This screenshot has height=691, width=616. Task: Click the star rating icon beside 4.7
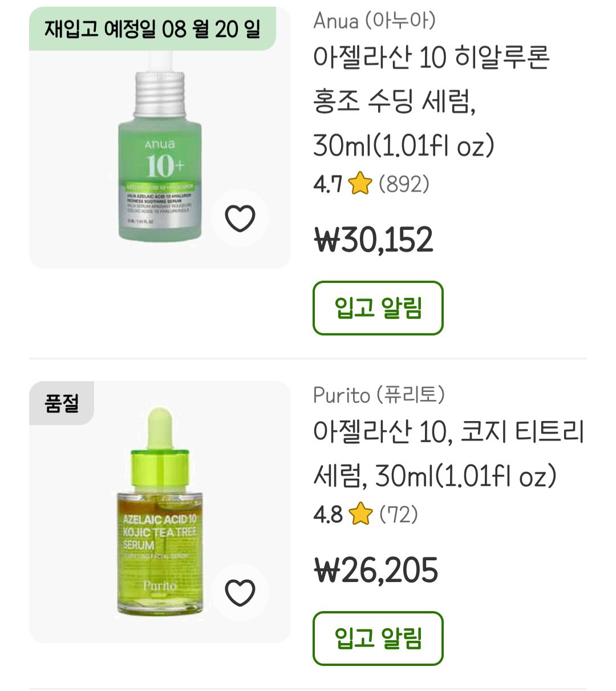coord(360,184)
